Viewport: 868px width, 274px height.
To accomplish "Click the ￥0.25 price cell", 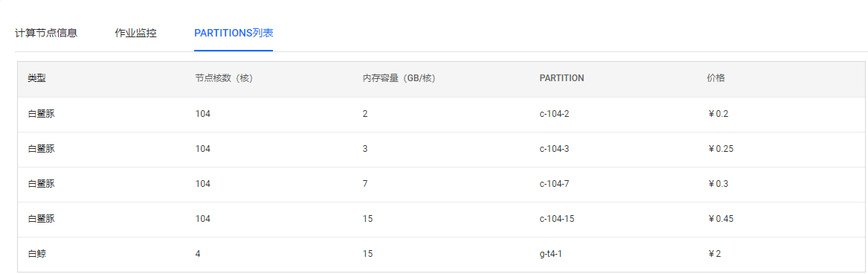I will (720, 149).
